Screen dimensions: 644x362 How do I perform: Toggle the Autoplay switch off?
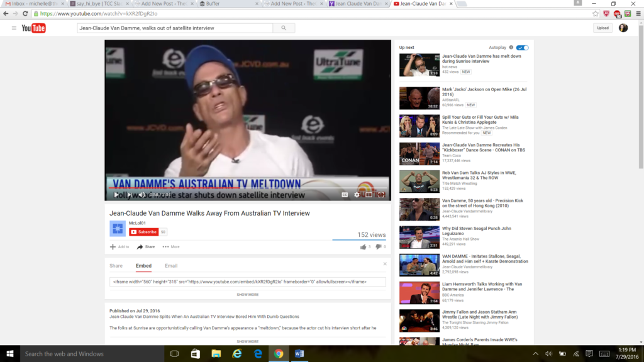(x=523, y=48)
